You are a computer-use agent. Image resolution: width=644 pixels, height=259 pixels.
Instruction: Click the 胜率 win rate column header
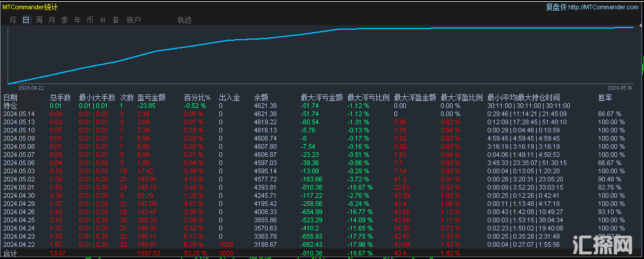(605, 97)
